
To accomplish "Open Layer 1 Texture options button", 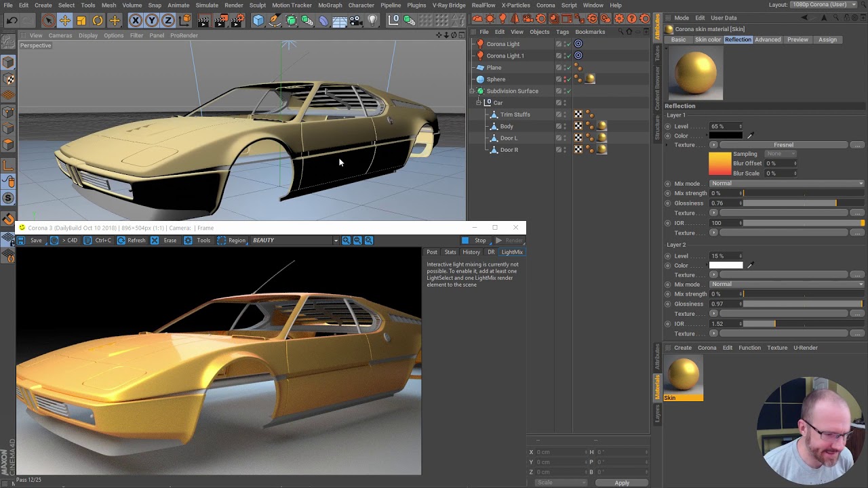I will click(x=857, y=145).
